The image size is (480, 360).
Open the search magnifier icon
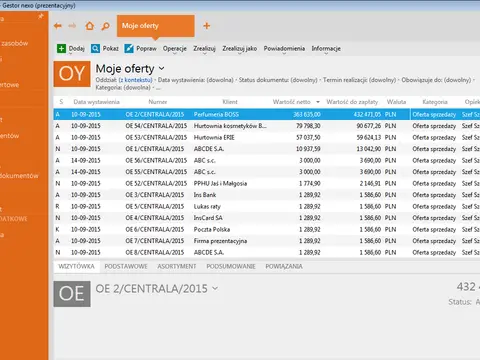105,26
